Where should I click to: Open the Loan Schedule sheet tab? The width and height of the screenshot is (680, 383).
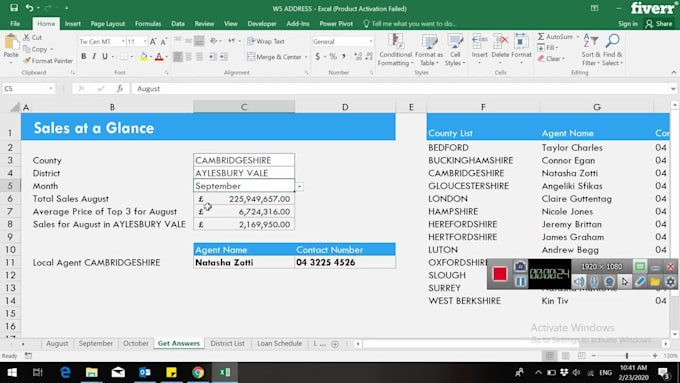(x=279, y=344)
